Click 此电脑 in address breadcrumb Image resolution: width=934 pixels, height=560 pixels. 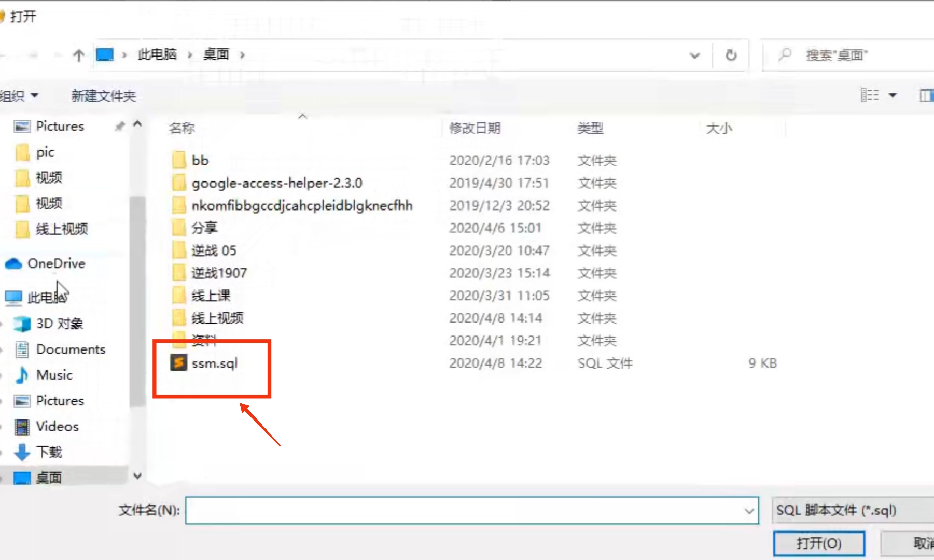tap(157, 54)
